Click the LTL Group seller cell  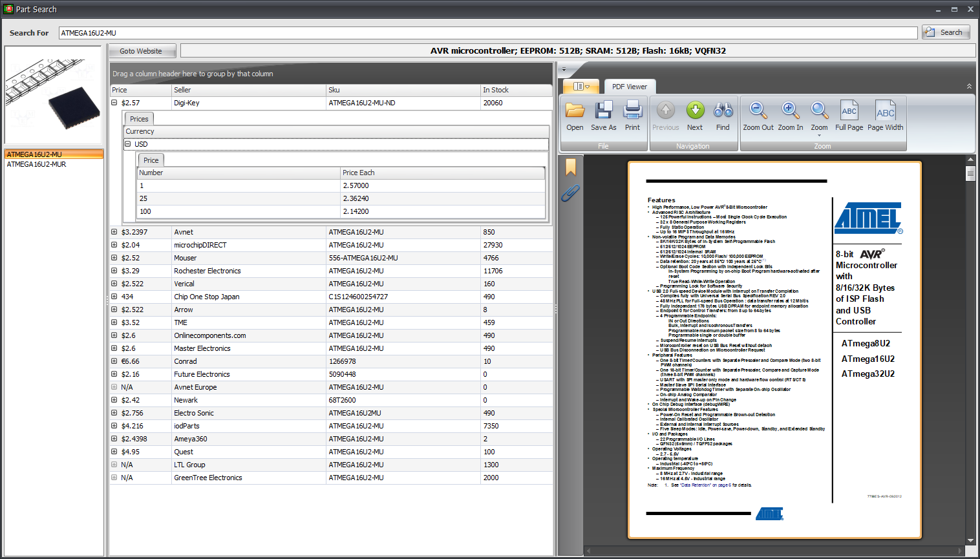(249, 465)
